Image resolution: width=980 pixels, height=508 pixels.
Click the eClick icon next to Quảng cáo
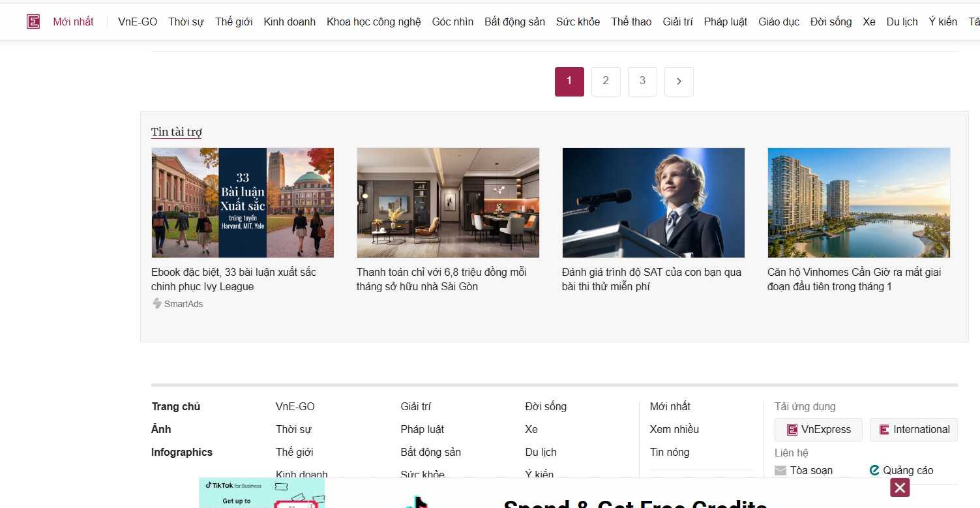click(874, 470)
